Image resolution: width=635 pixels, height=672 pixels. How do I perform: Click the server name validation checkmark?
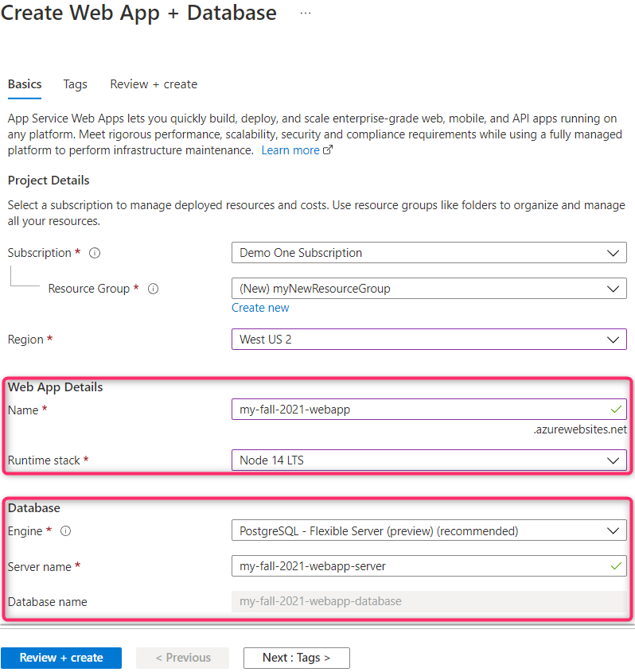point(616,566)
